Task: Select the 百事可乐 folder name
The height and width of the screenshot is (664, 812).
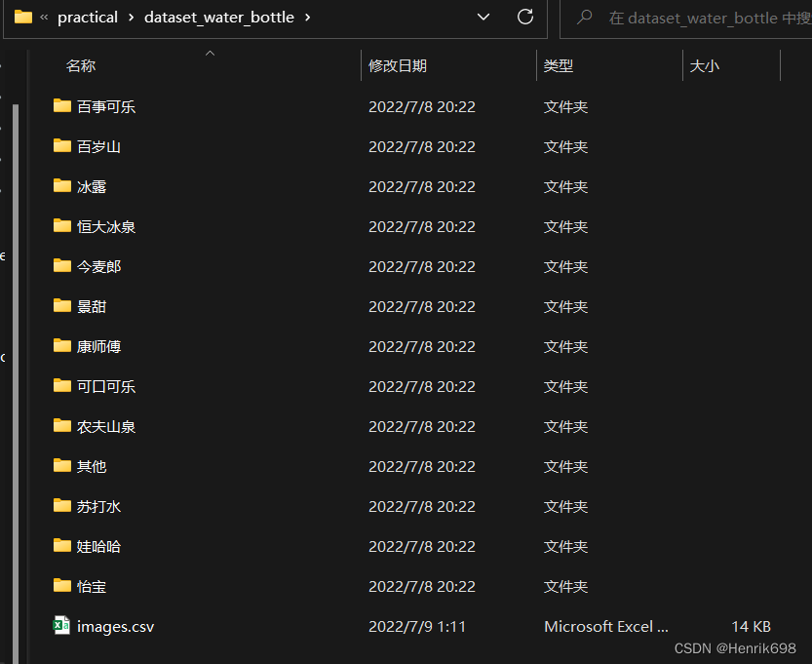Action: (106, 106)
